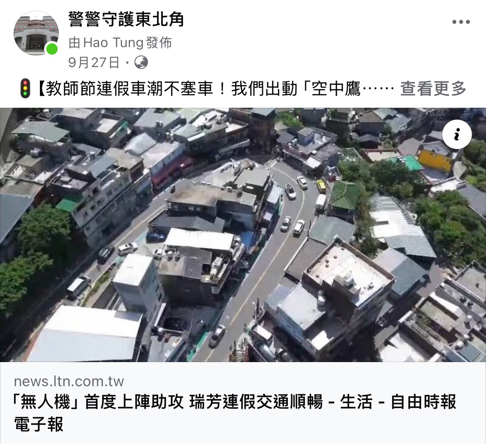Open the page's profile picture avatar
The image size is (486, 448).
pyautogui.click(x=36, y=33)
